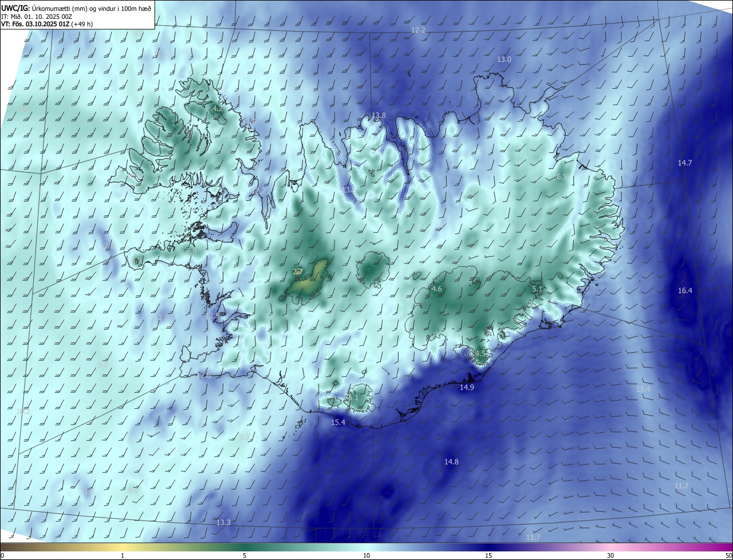Click the 13.3 value label
733x560 pixels.
[x=223, y=523]
